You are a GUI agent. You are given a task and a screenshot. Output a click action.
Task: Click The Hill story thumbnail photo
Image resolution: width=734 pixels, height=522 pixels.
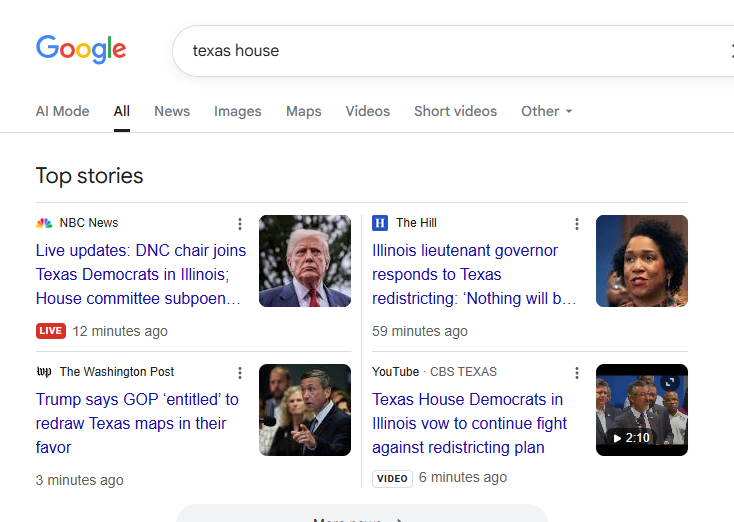[x=642, y=261]
